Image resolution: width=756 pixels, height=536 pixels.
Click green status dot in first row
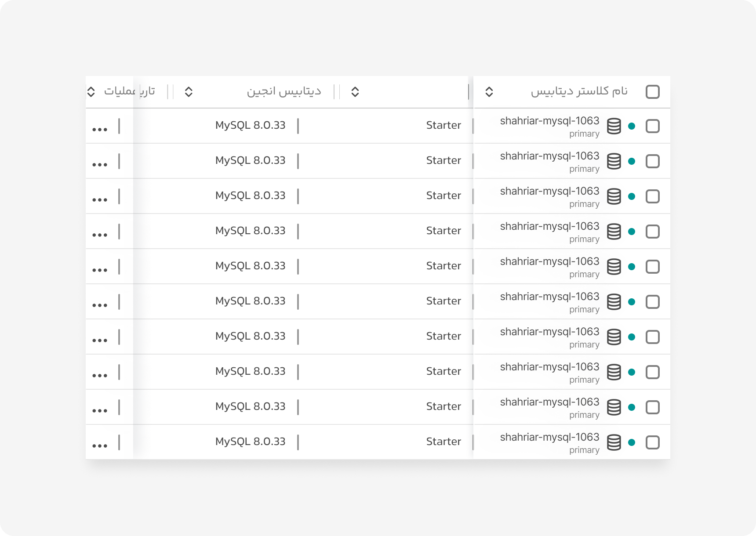(x=632, y=126)
